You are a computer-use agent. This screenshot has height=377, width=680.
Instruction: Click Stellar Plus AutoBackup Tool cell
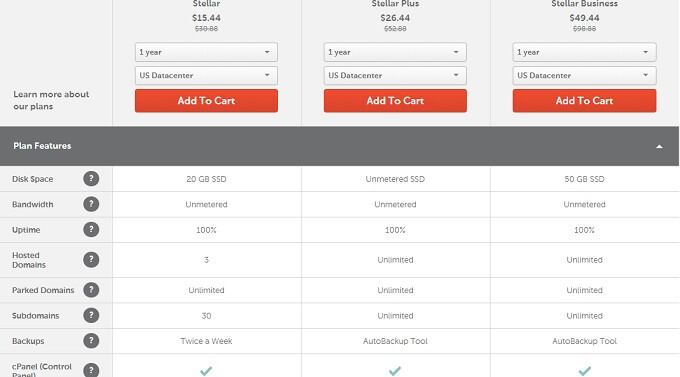(x=395, y=341)
